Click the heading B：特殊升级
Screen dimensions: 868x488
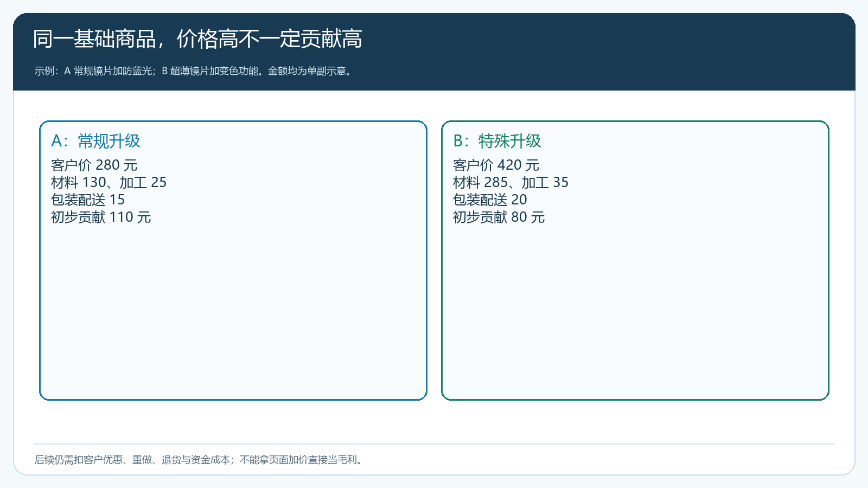[497, 141]
